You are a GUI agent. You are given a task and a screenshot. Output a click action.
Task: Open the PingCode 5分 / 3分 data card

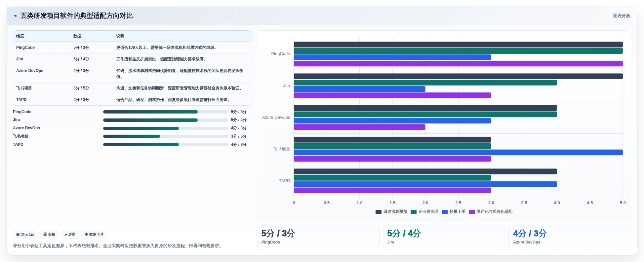tap(318, 237)
